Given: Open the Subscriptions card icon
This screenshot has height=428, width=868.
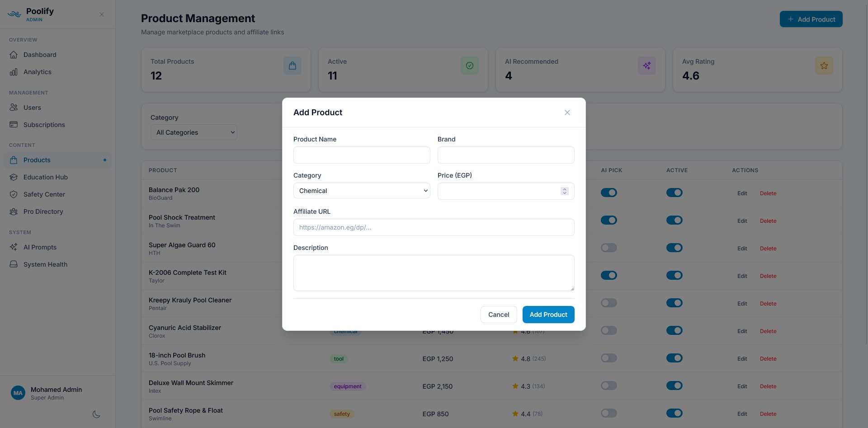Looking at the screenshot, I should 14,125.
